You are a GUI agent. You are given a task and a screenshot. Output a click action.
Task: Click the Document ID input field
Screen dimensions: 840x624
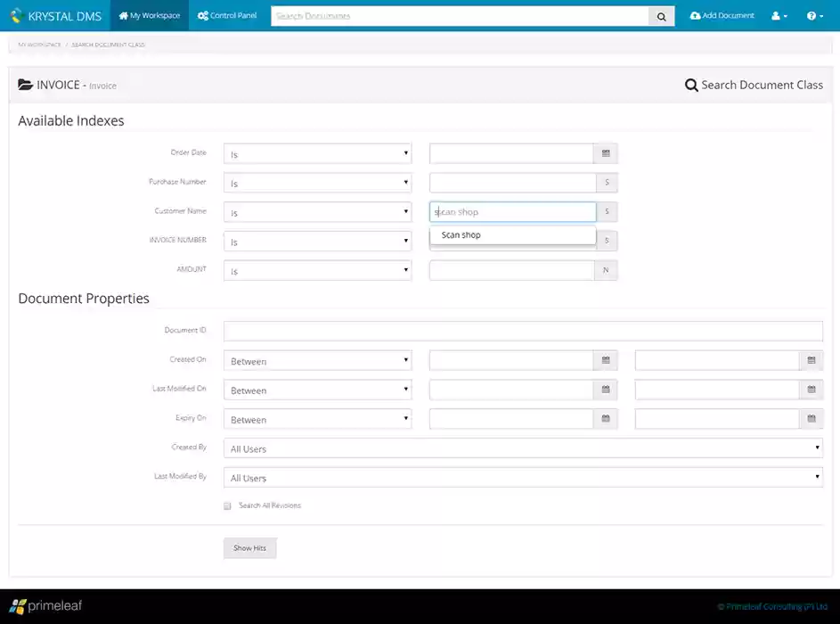coord(523,331)
